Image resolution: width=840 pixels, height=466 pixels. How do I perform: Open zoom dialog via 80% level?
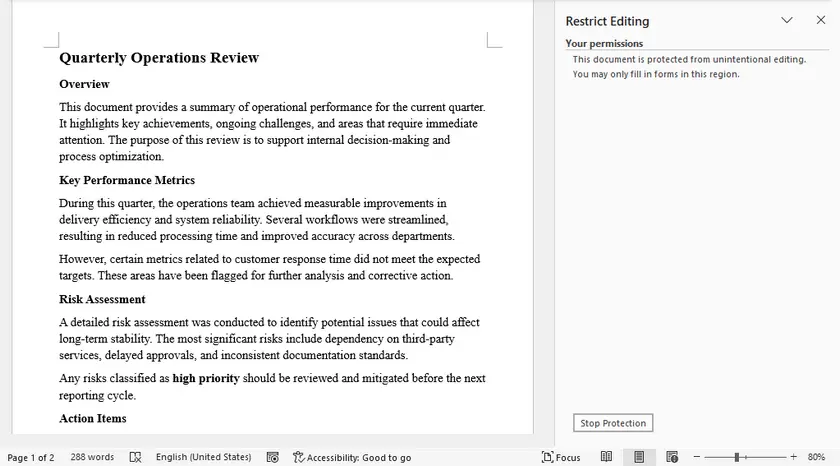pos(816,457)
